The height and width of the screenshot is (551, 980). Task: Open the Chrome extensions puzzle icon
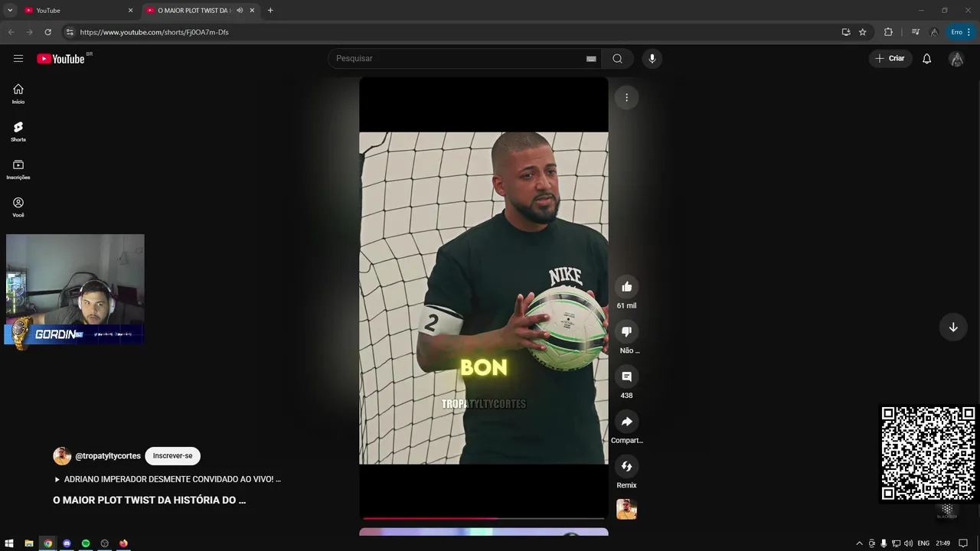pyautogui.click(x=888, y=32)
